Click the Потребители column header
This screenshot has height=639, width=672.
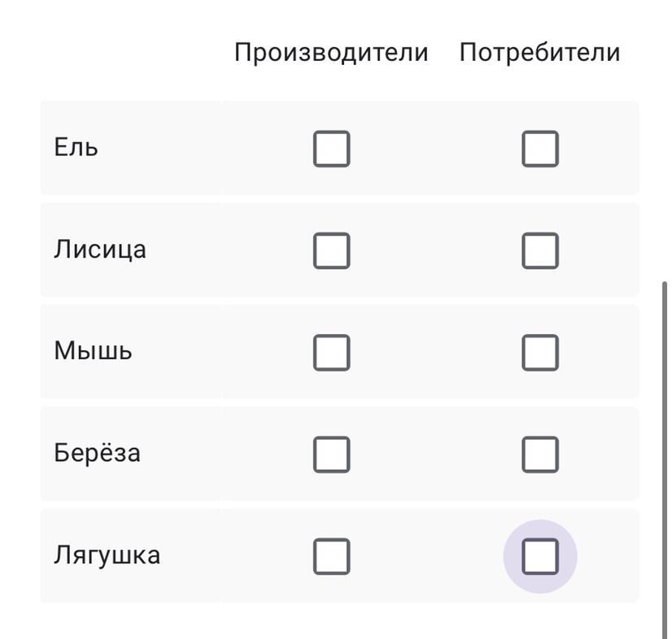[x=539, y=53]
